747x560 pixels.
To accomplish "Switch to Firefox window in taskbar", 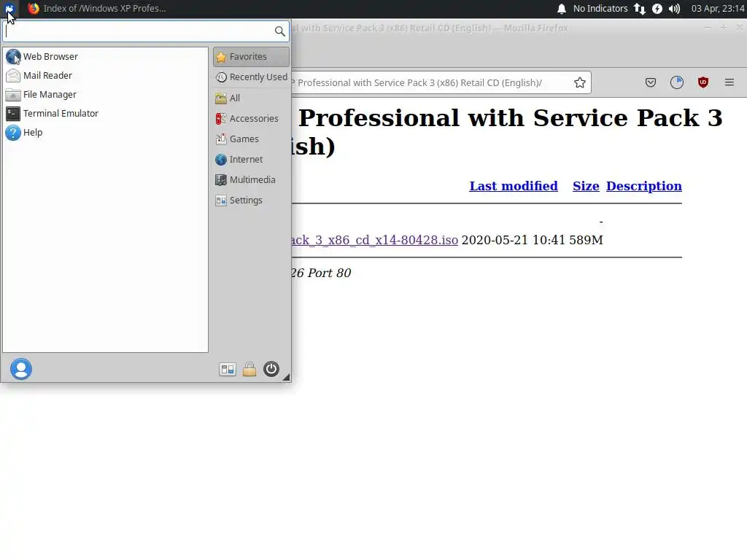I will [97, 8].
